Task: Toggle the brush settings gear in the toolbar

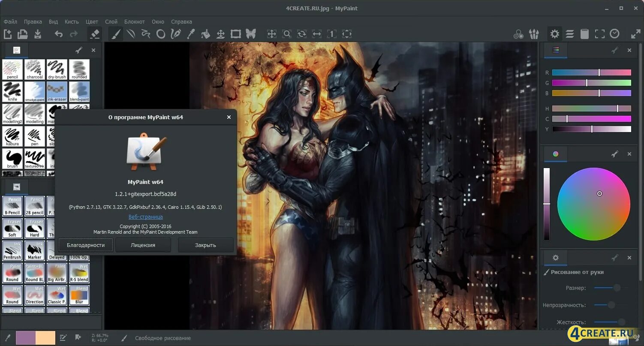Action: [x=555, y=34]
